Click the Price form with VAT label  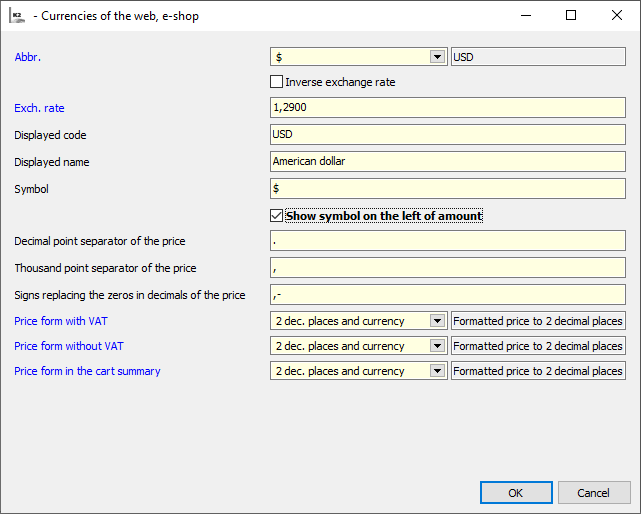click(62, 321)
